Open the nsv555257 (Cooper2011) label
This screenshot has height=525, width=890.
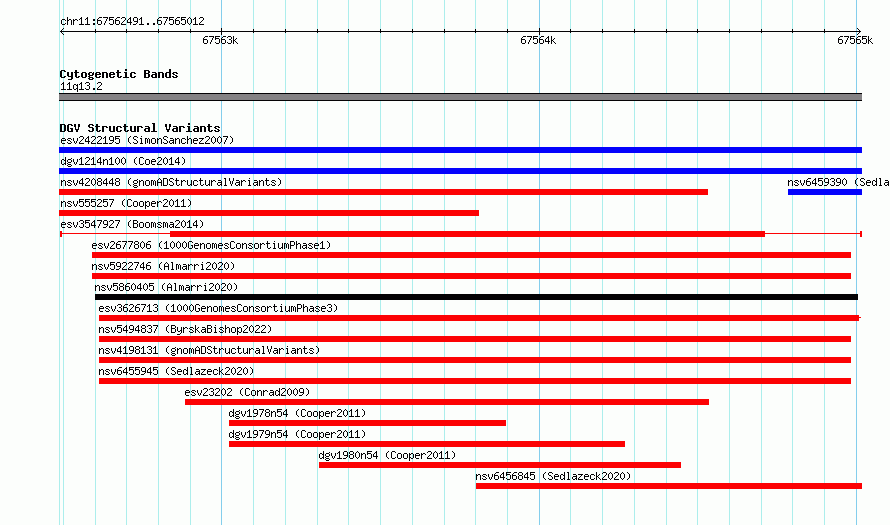[x=126, y=203]
